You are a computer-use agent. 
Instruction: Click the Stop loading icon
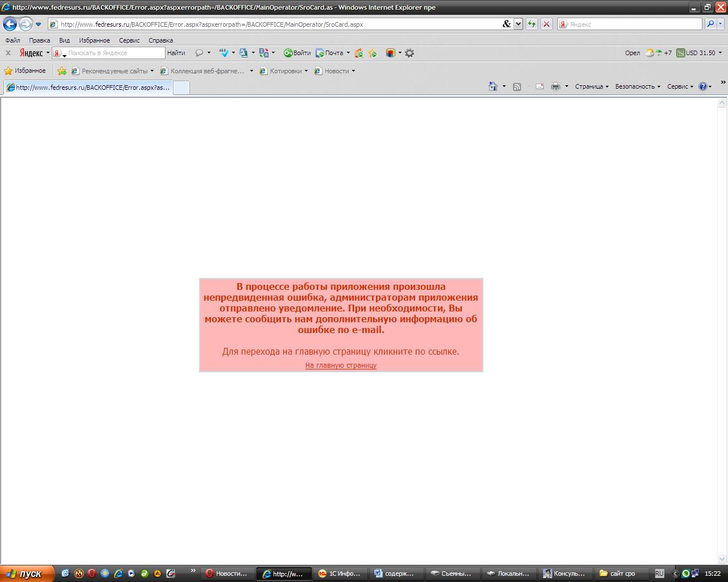(546, 24)
